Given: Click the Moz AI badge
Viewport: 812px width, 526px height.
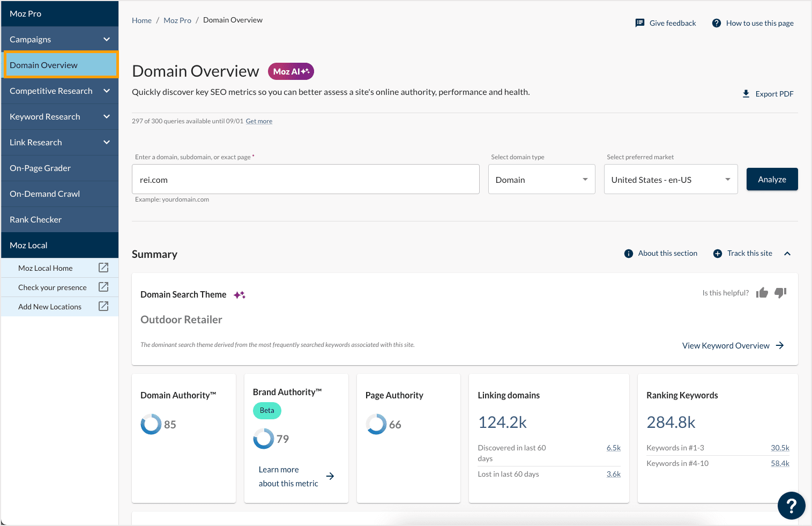Looking at the screenshot, I should click(x=291, y=71).
